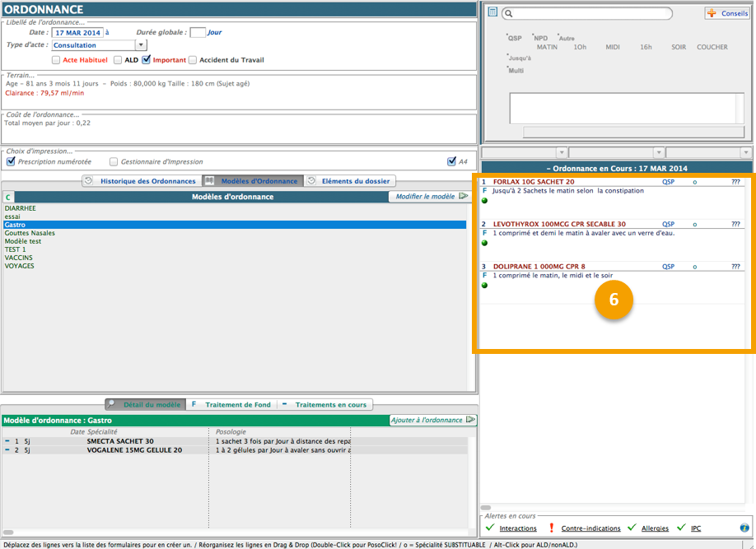Click the calculator icon beside the search field
The width and height of the screenshot is (756, 549).
tap(492, 12)
